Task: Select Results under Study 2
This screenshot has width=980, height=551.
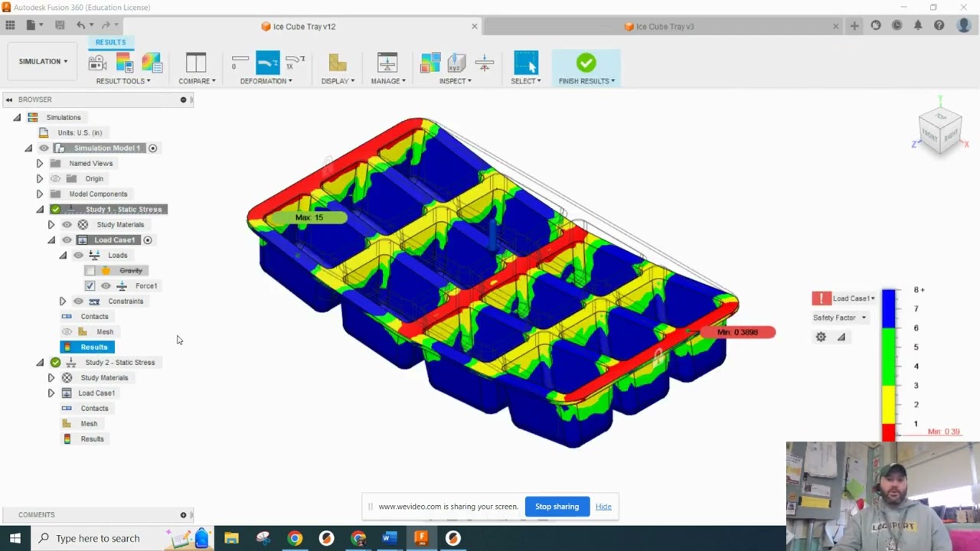Action: (92, 439)
